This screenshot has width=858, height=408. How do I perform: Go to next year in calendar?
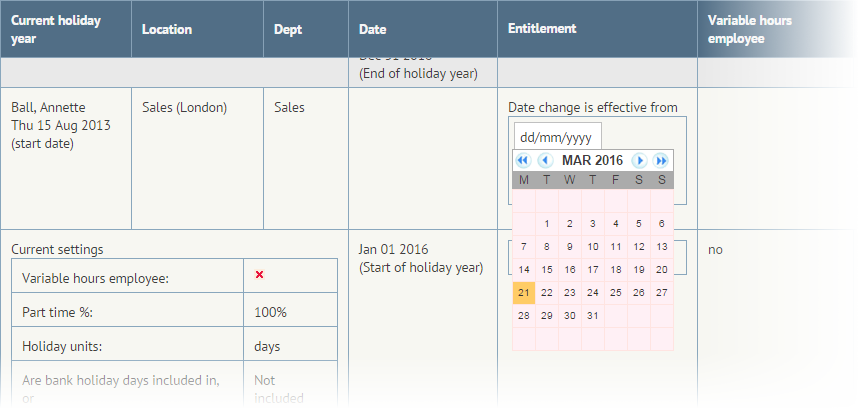click(661, 160)
